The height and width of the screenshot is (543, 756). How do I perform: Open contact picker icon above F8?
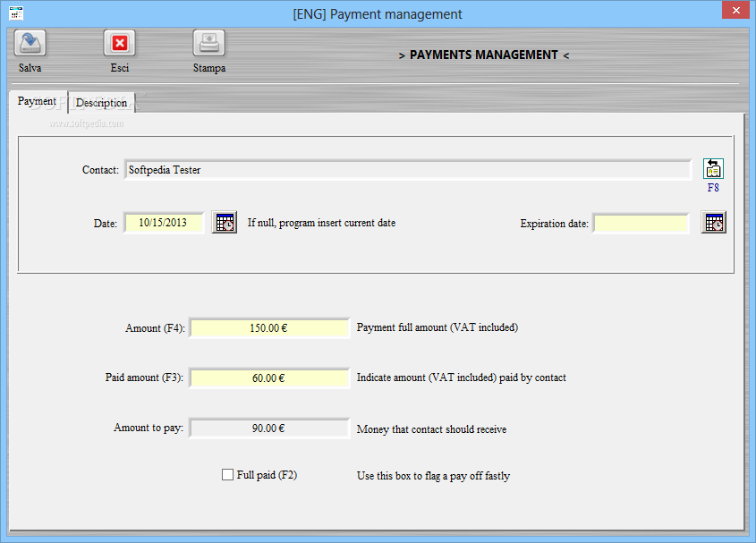pyautogui.click(x=713, y=169)
